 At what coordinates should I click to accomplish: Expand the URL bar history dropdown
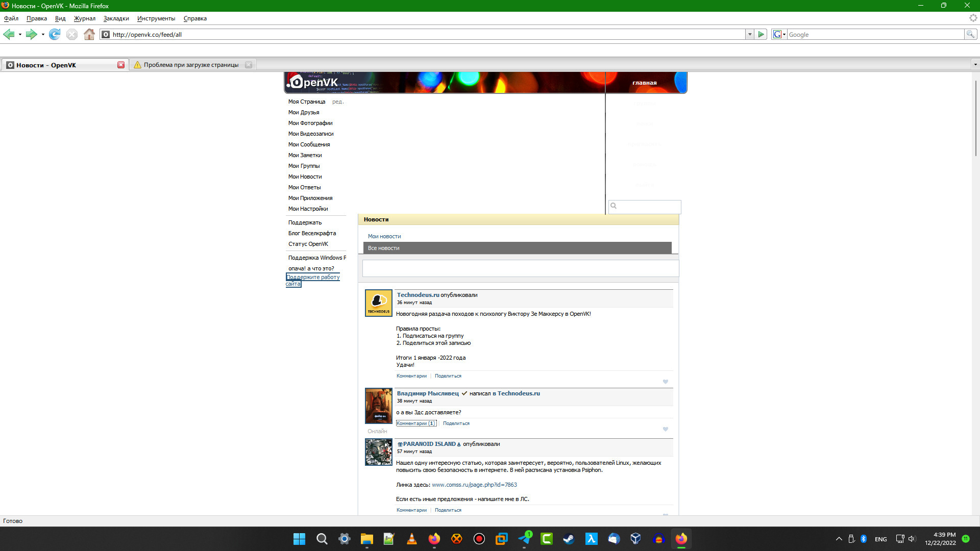coord(750,34)
